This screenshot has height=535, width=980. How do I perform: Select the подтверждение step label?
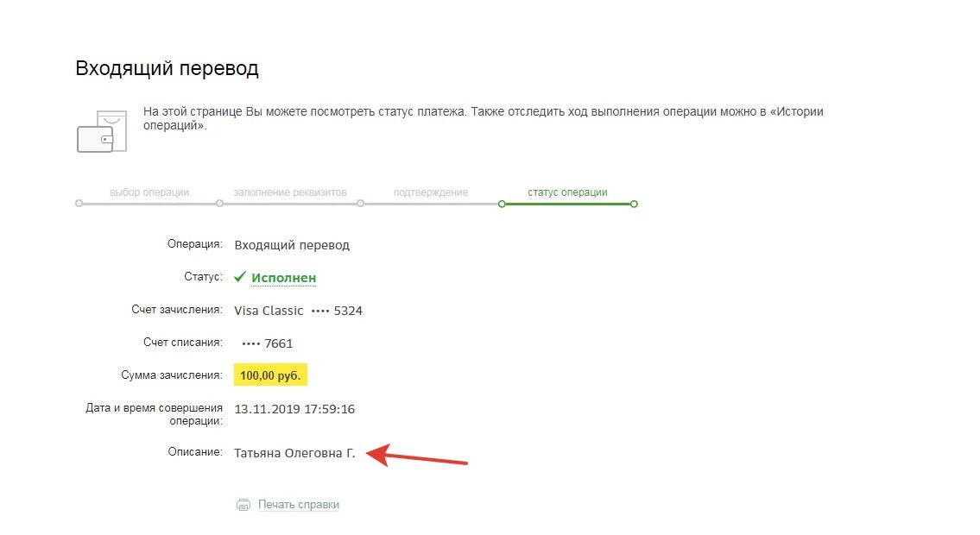click(x=431, y=192)
